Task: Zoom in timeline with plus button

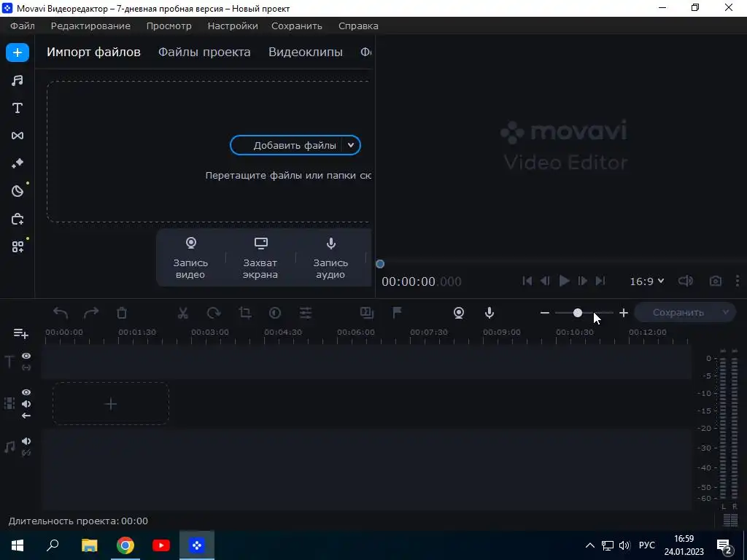Action: 624,313
